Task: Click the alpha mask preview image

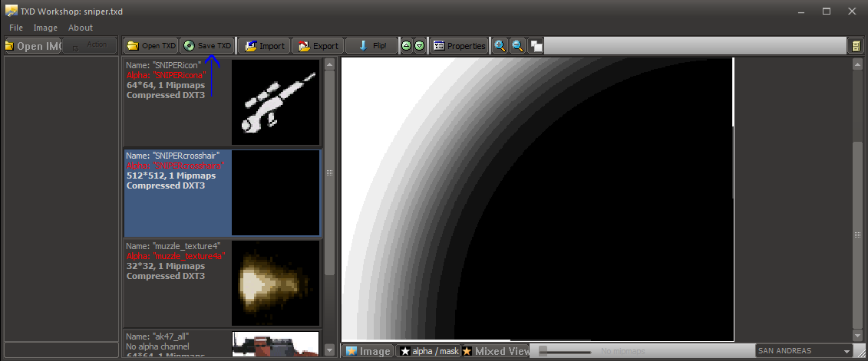Action: [x=537, y=199]
